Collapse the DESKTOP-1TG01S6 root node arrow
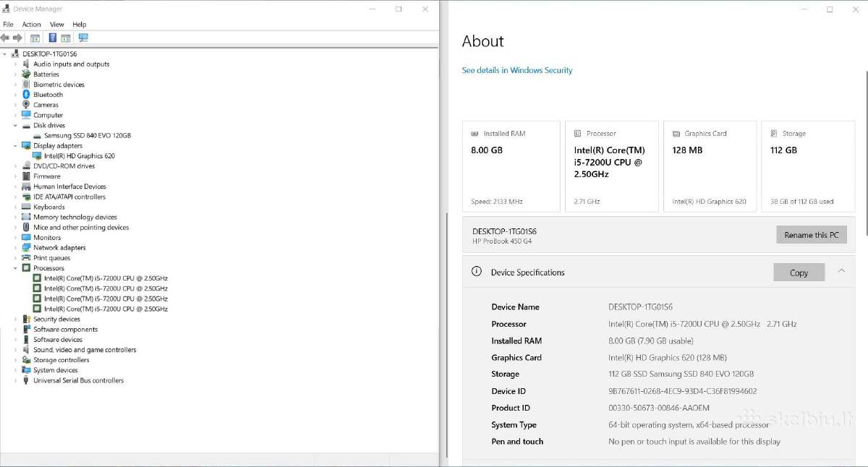868x467 pixels. click(5, 53)
